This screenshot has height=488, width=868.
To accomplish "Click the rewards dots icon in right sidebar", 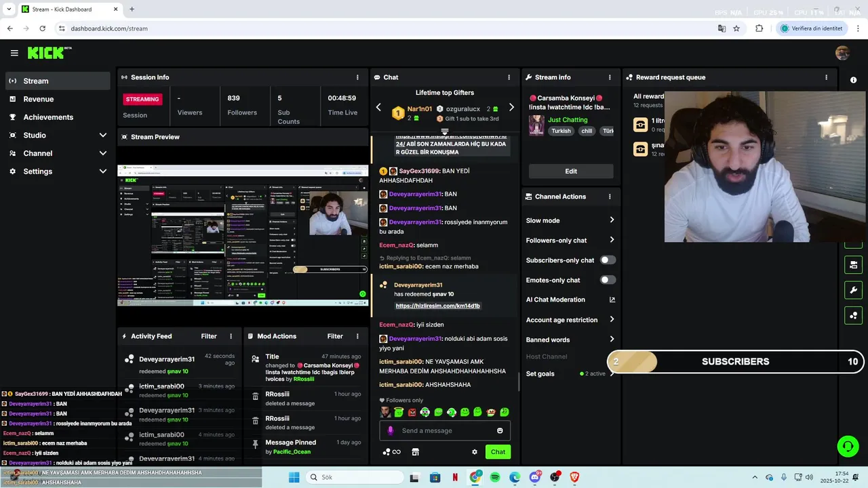I will [x=853, y=315].
